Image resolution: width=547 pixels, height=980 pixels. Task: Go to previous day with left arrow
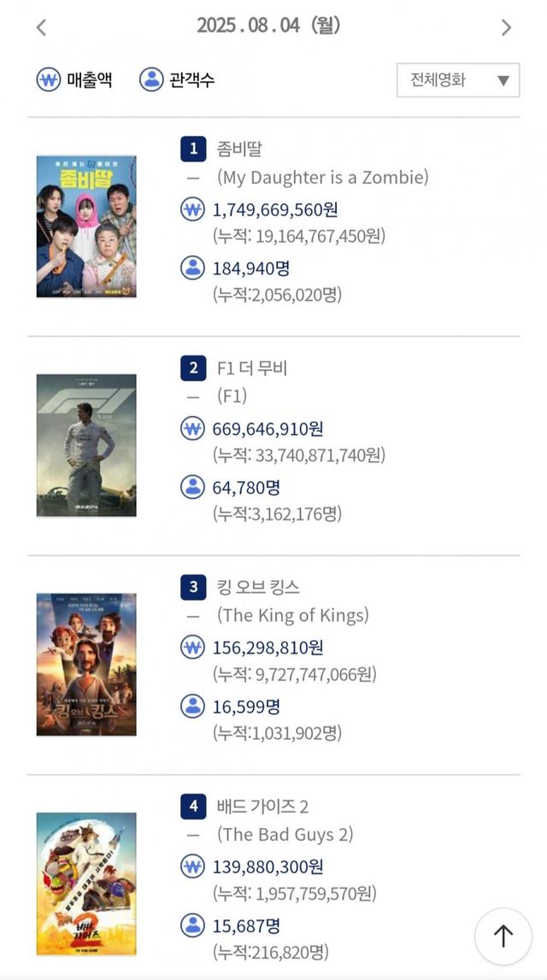[x=41, y=27]
